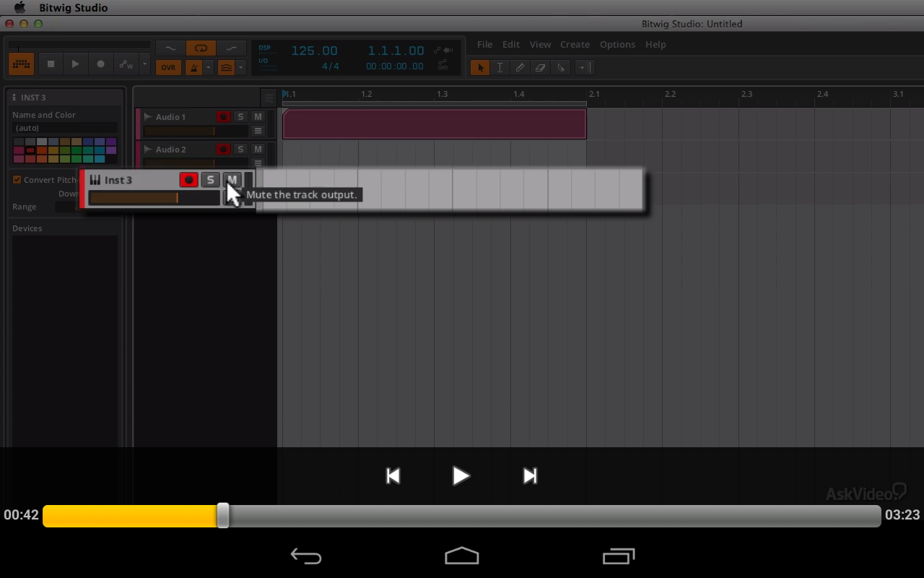The image size is (924, 578).
Task: Open the Edit menu
Action: coord(511,44)
